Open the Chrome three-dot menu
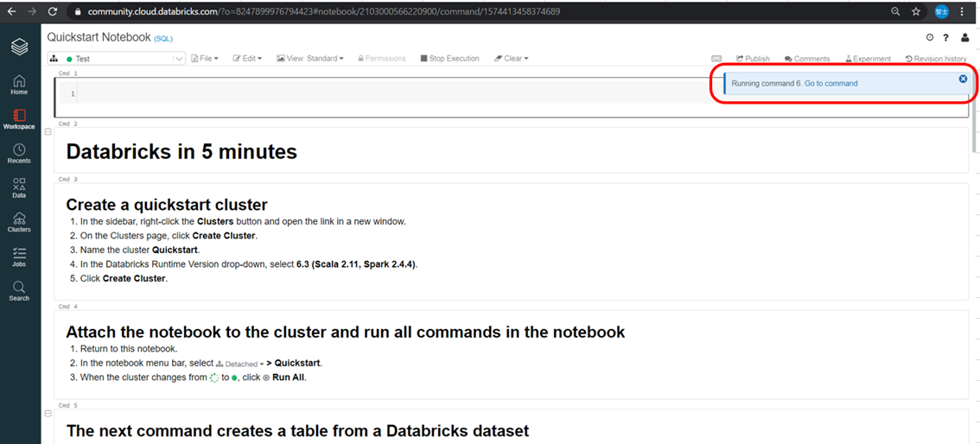 pos(963,11)
